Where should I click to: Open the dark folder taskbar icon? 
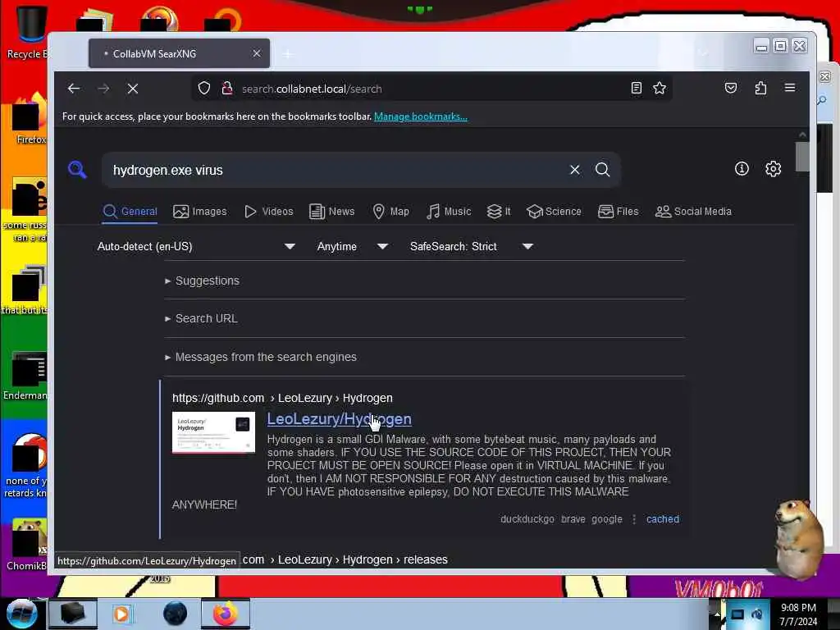click(72, 614)
